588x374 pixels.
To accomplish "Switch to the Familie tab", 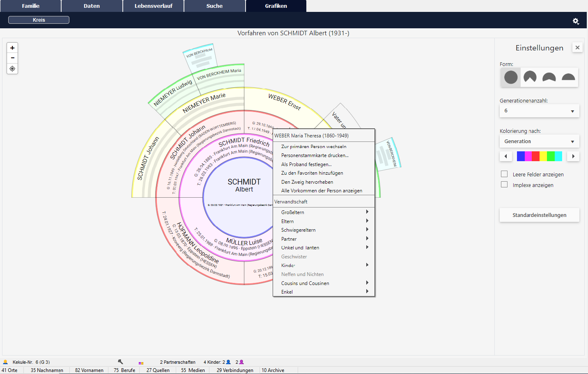I will pos(30,6).
